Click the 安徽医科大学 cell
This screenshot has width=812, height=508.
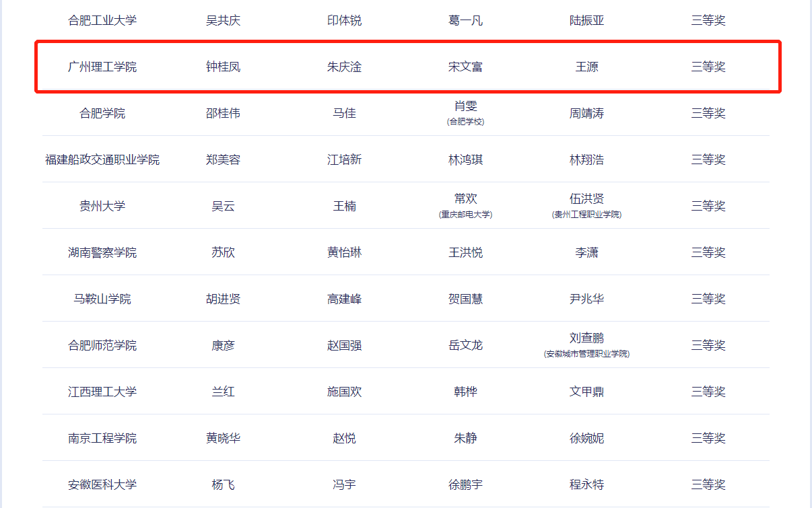102,484
